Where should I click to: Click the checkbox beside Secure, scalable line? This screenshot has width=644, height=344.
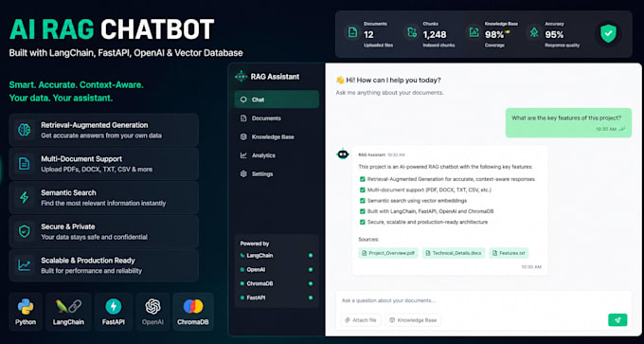point(362,222)
